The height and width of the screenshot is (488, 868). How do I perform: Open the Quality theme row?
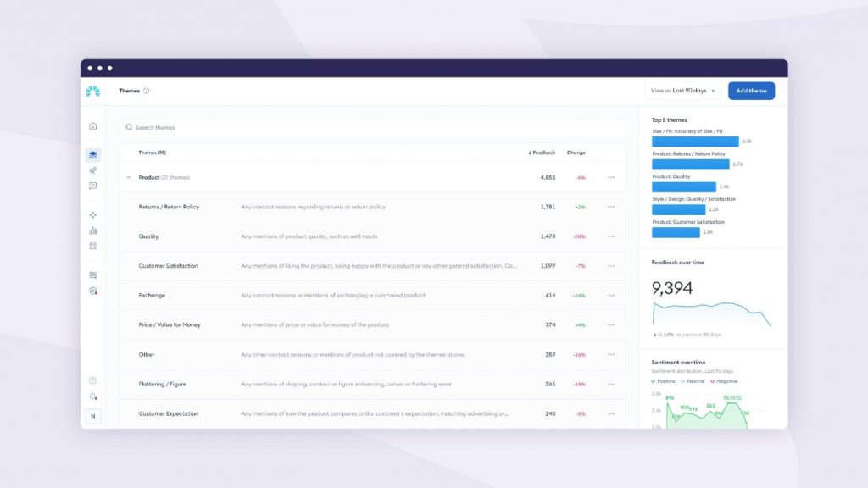click(372, 236)
